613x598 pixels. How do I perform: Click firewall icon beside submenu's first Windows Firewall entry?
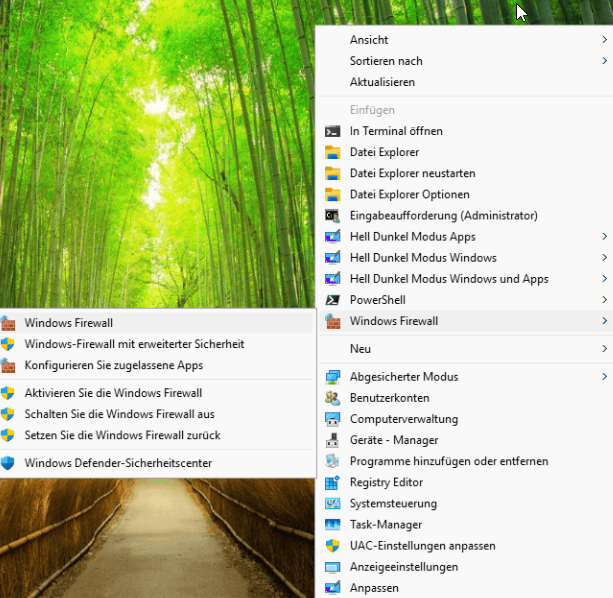click(x=8, y=323)
